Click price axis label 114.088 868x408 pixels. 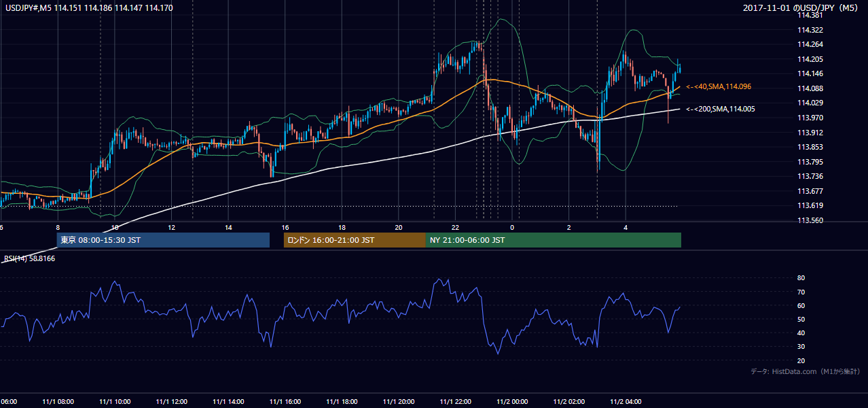pos(810,88)
